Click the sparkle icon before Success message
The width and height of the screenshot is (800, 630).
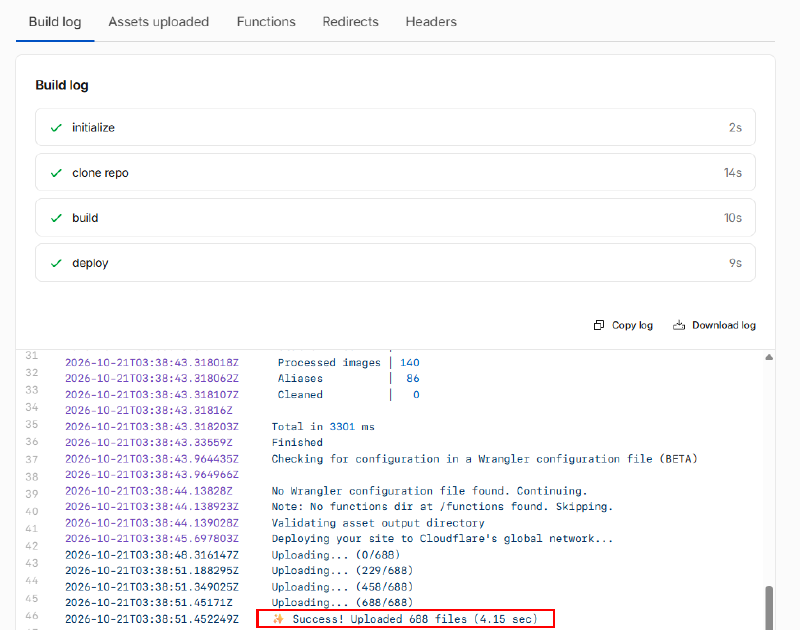[278, 619]
